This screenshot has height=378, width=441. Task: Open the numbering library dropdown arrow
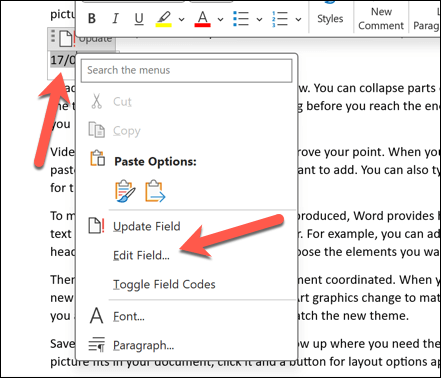[298, 19]
